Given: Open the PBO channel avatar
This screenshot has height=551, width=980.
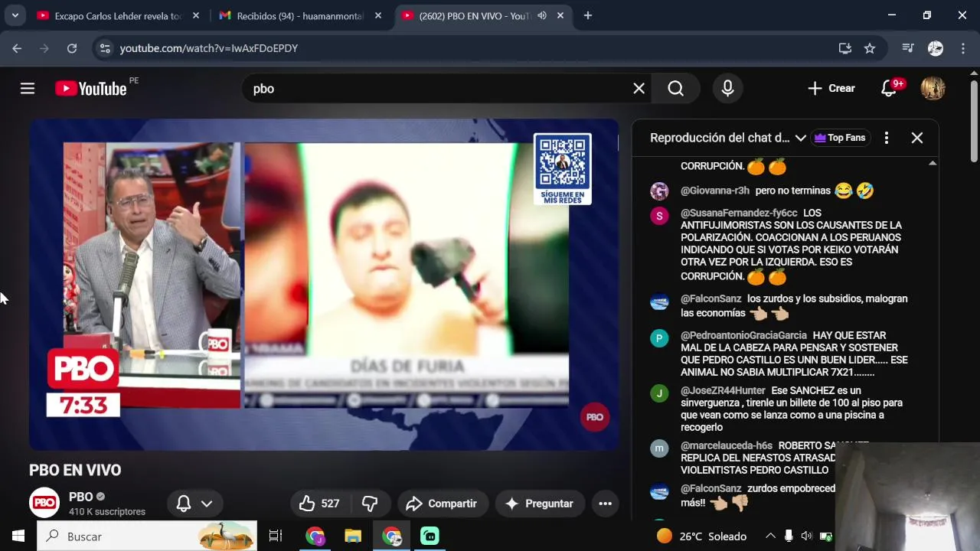Looking at the screenshot, I should click(x=44, y=503).
